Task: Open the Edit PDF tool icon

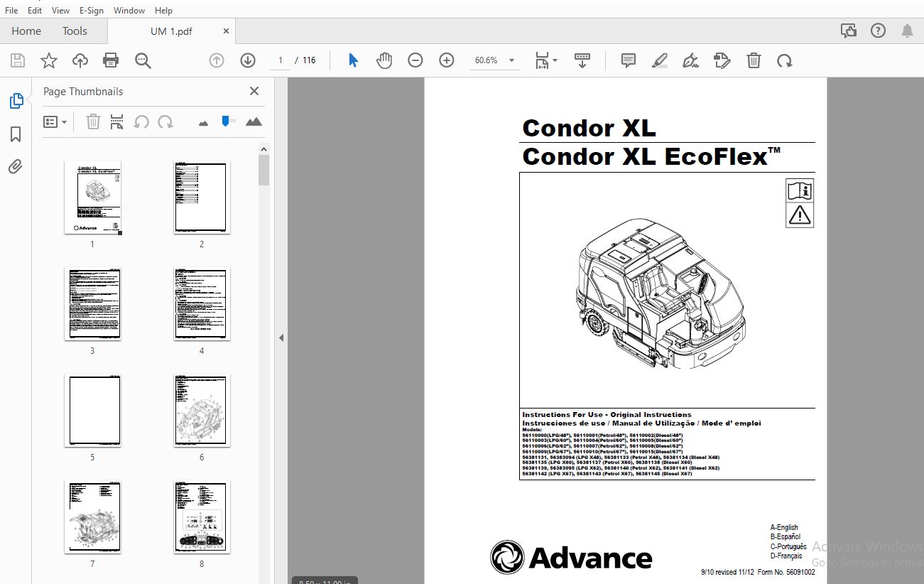Action: [x=722, y=60]
